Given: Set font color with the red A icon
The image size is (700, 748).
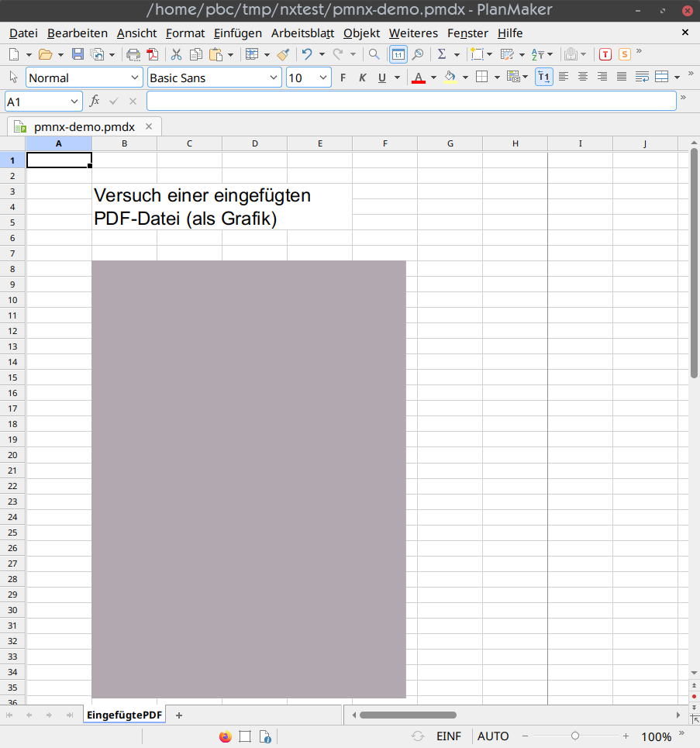Looking at the screenshot, I should (419, 78).
